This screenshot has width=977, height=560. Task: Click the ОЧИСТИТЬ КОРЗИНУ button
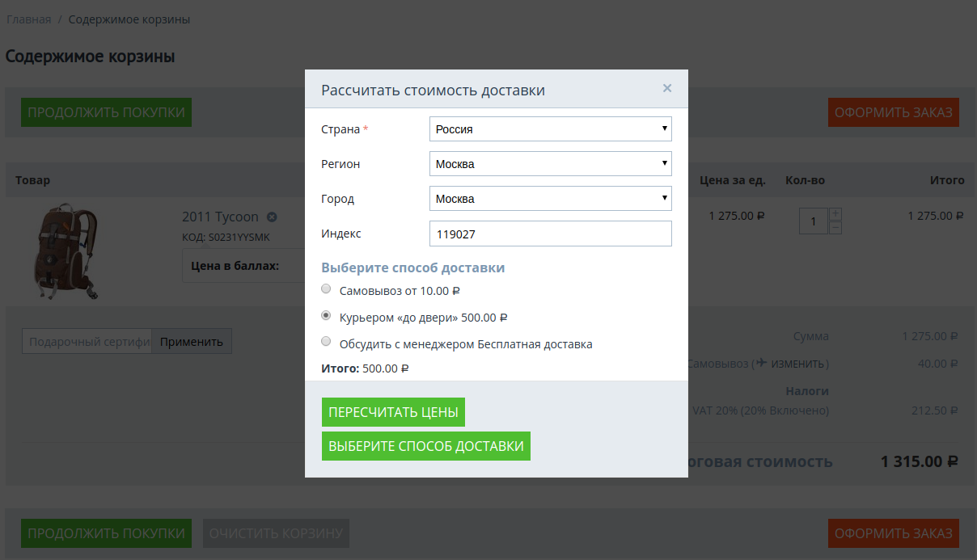click(276, 533)
